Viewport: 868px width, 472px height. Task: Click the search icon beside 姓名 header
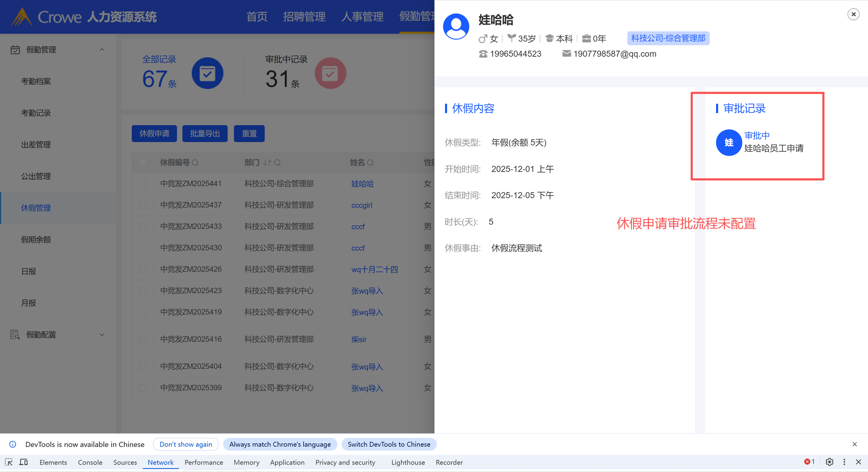(x=370, y=163)
